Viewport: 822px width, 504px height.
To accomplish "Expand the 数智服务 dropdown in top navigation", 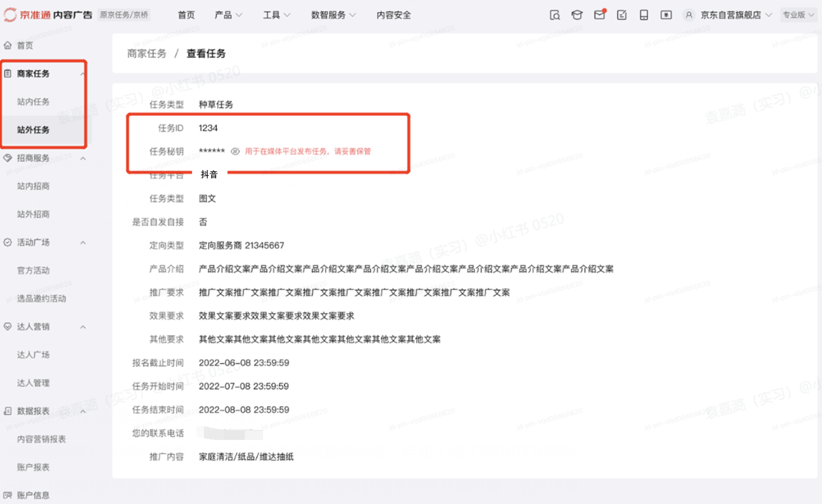I will pos(333,15).
